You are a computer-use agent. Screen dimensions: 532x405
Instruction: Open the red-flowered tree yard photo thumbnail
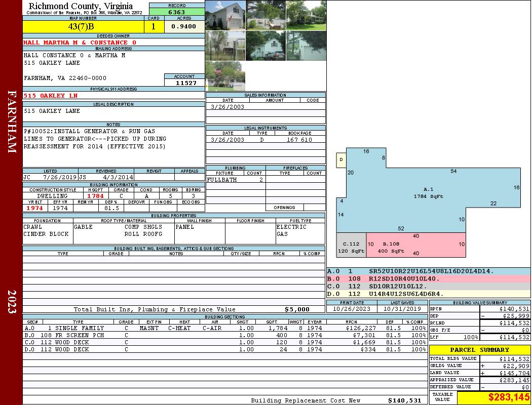(x=225, y=76)
